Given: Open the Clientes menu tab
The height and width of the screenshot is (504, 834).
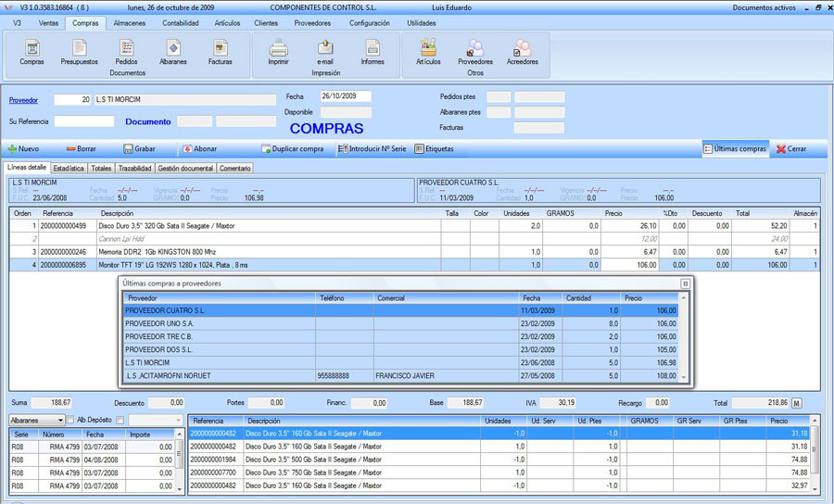Looking at the screenshot, I should (x=266, y=23).
